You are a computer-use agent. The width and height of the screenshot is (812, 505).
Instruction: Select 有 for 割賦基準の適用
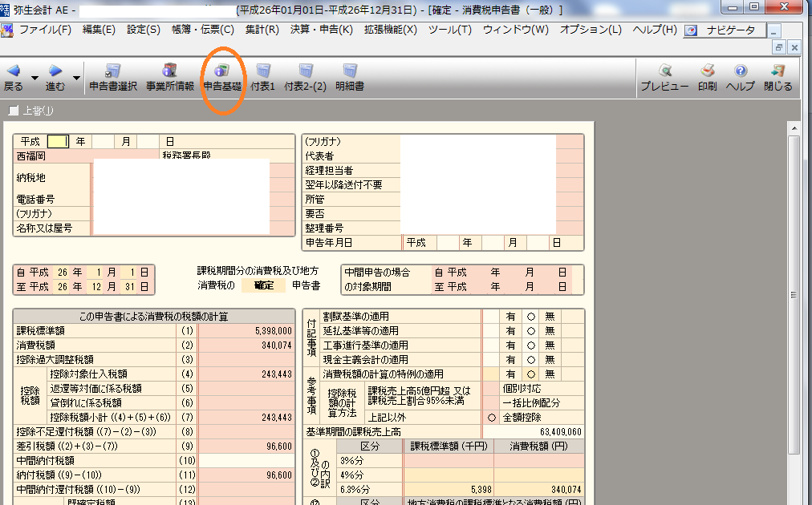point(510,317)
